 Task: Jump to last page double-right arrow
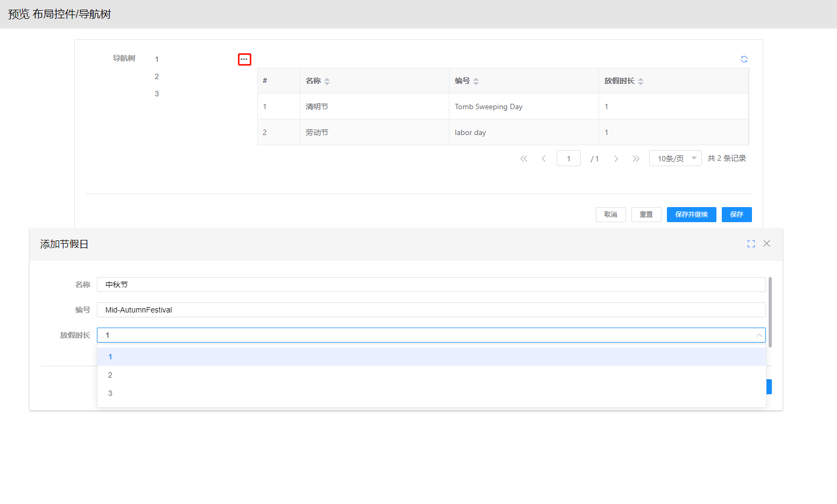pos(636,159)
